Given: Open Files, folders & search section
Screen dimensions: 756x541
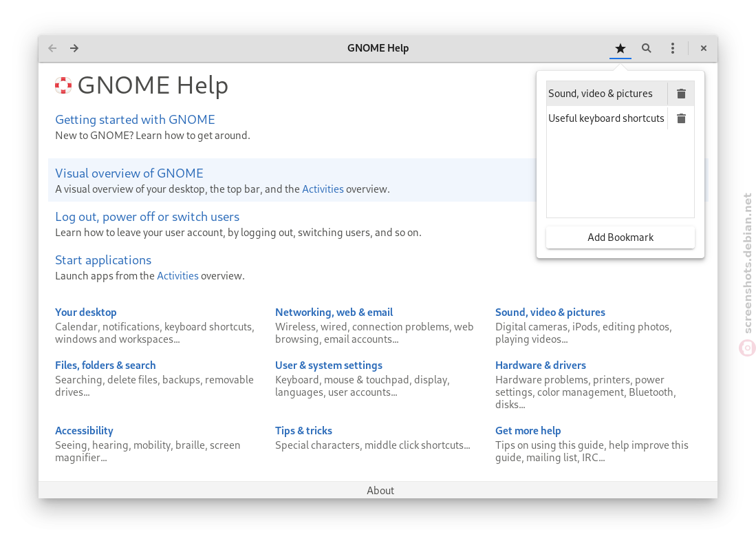Looking at the screenshot, I should pyautogui.click(x=105, y=365).
